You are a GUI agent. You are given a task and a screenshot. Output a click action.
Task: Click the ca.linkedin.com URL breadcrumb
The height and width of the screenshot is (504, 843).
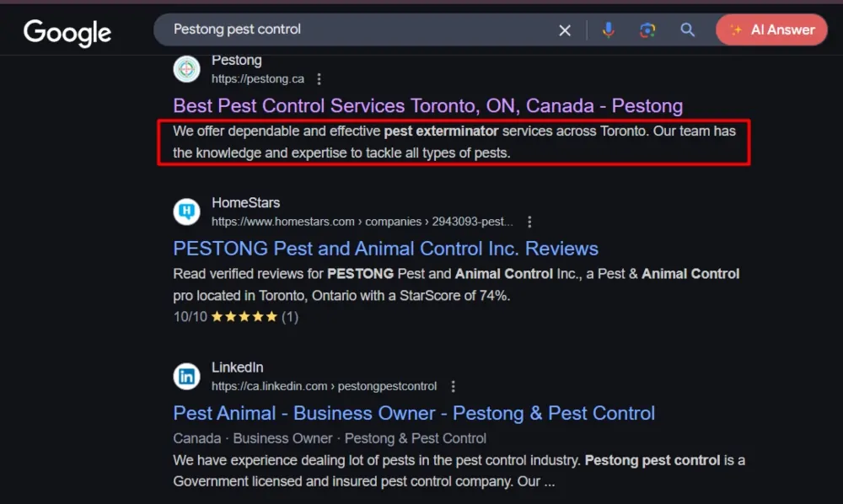pyautogui.click(x=324, y=386)
